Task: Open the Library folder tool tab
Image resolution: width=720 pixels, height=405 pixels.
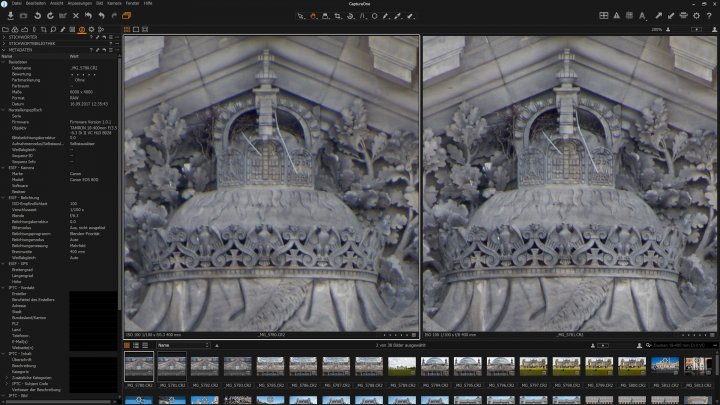Action: (x=7, y=29)
